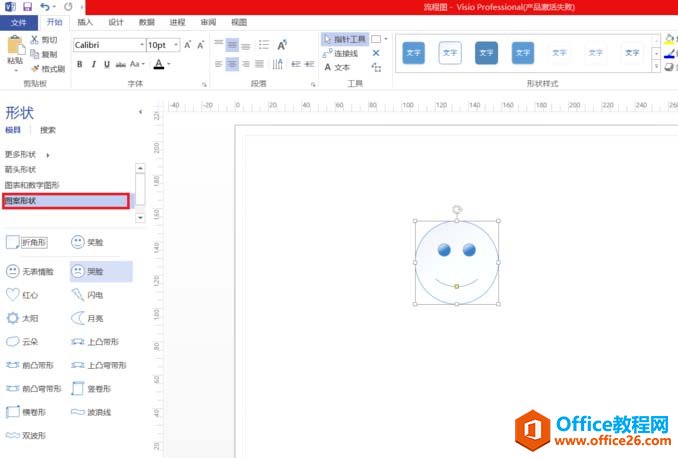Screen dimensions: 678x458
Task: Pick the Sun (太阳) shape stencil
Action: tap(24, 318)
